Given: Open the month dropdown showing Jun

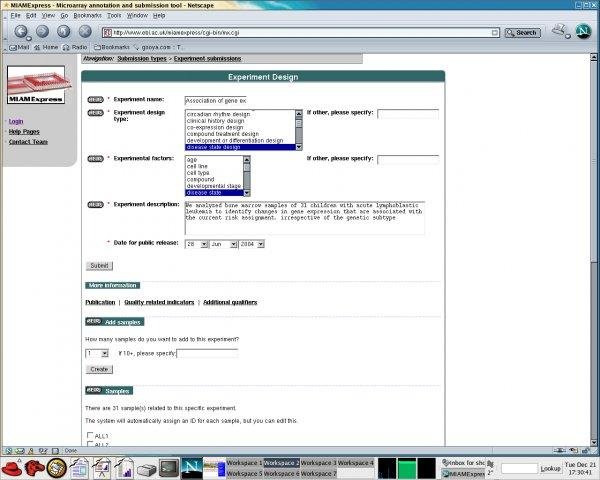Looking at the screenshot, I should pyautogui.click(x=233, y=244).
